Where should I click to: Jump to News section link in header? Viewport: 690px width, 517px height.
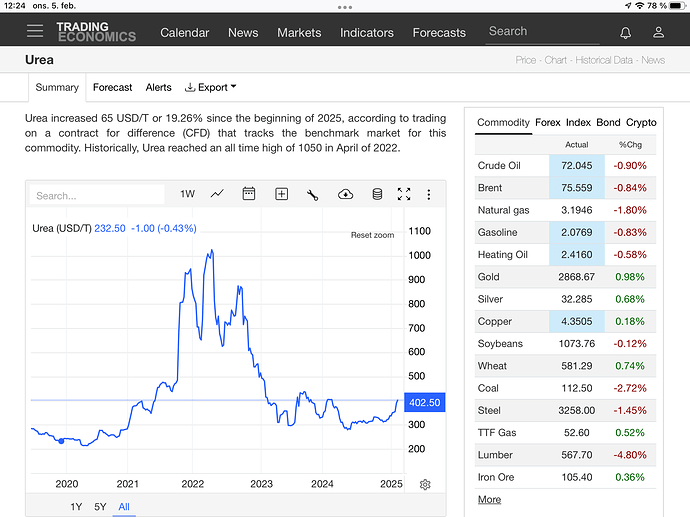tap(653, 60)
